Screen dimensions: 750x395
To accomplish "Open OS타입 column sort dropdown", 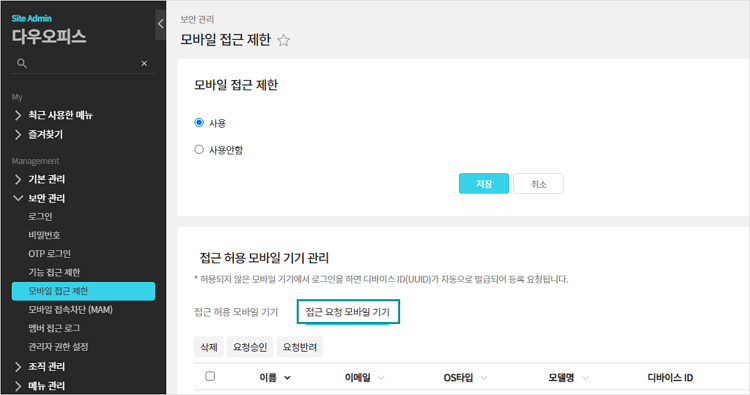I will click(x=484, y=378).
